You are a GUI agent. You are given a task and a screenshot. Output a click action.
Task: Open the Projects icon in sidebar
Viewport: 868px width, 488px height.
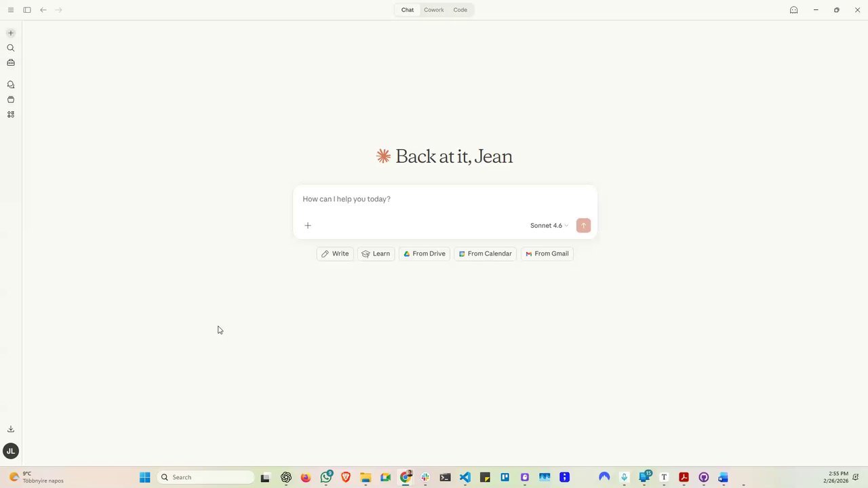(x=11, y=100)
